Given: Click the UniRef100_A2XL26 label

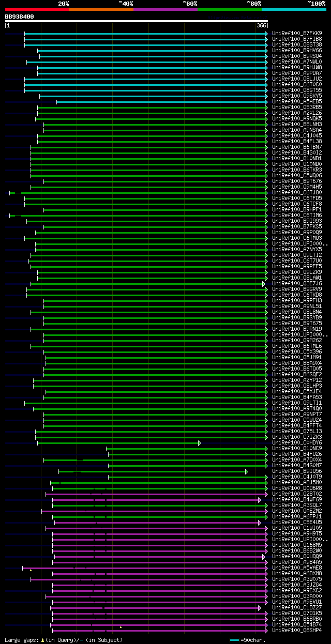Looking at the screenshot, I should 297,113.
